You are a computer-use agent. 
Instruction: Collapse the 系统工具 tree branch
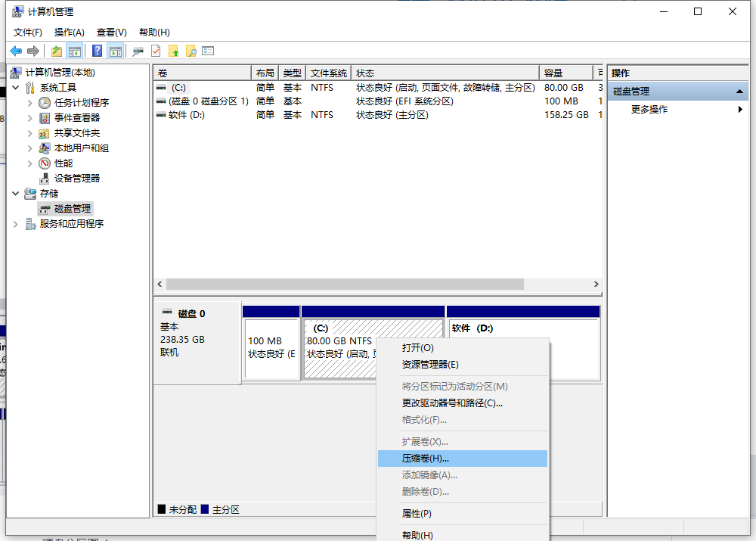click(17, 87)
